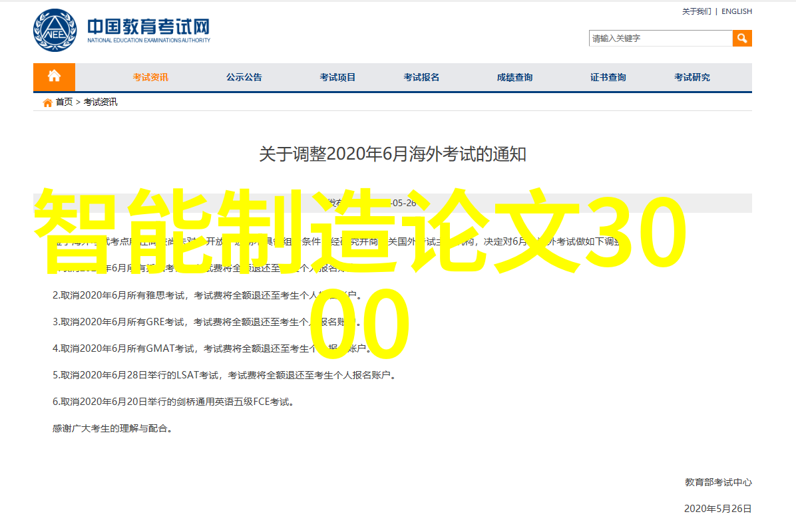The image size is (796, 532).
Task: Click the small house icon in breadcrumb
Action: (x=48, y=102)
